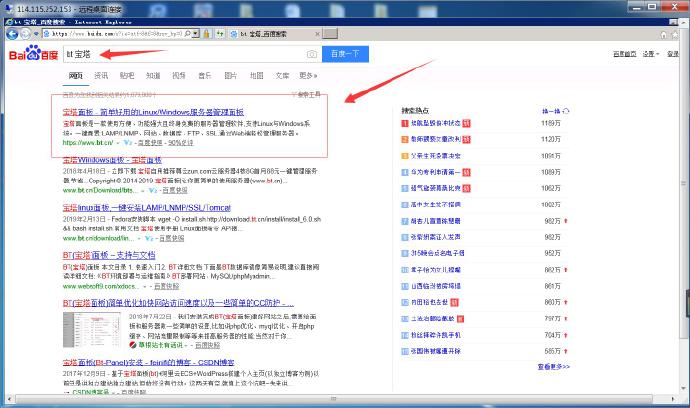
Task: Open hot search ranked 1 with 1189万
Action: pos(436,123)
